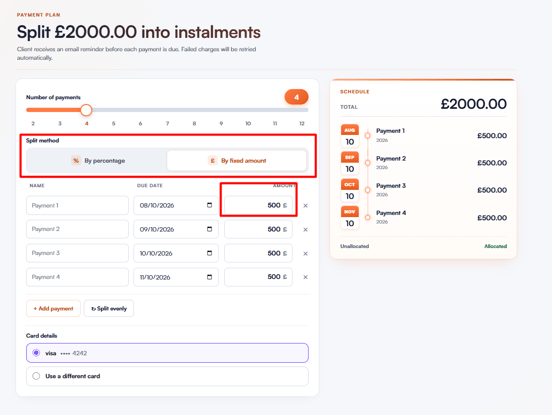Click the Payment 3 amount field
This screenshot has width=552, height=415.
point(258,253)
